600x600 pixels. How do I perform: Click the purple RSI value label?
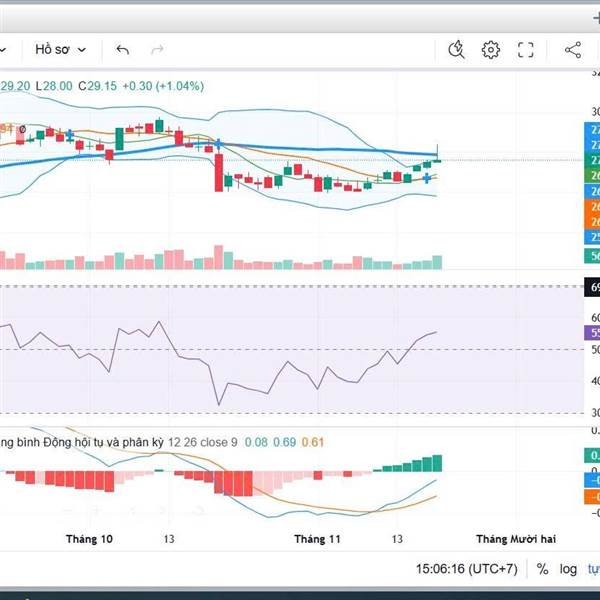click(x=592, y=333)
